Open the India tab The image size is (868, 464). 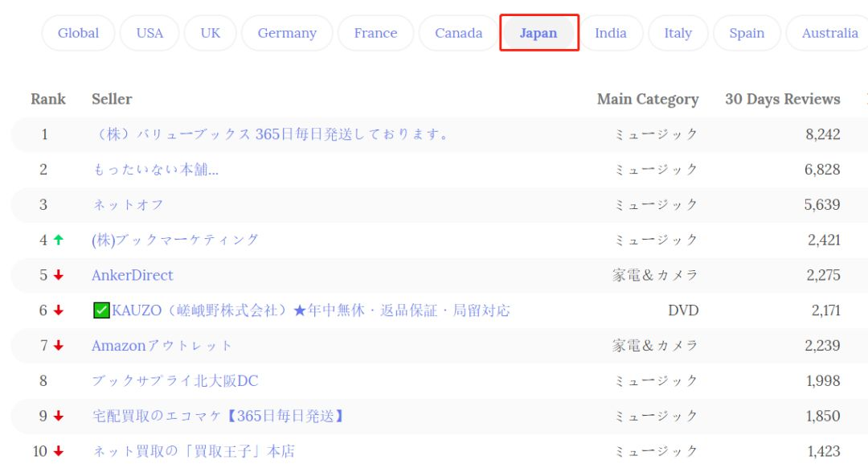(x=611, y=33)
